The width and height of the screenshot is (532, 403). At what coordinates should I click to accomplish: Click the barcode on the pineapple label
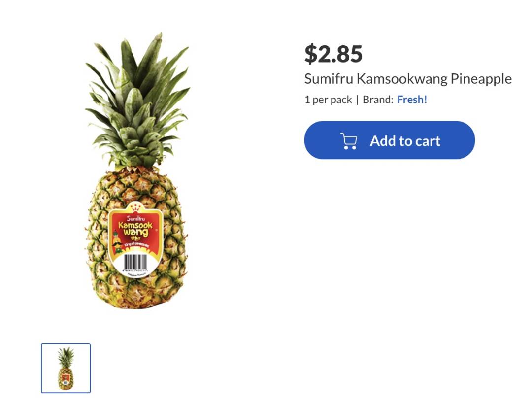tap(135, 262)
